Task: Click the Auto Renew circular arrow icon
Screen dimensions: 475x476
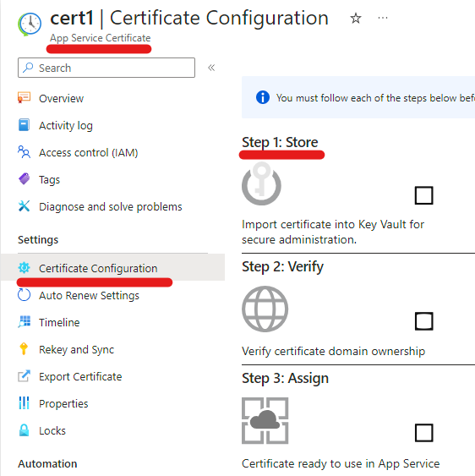Action: 24,294
